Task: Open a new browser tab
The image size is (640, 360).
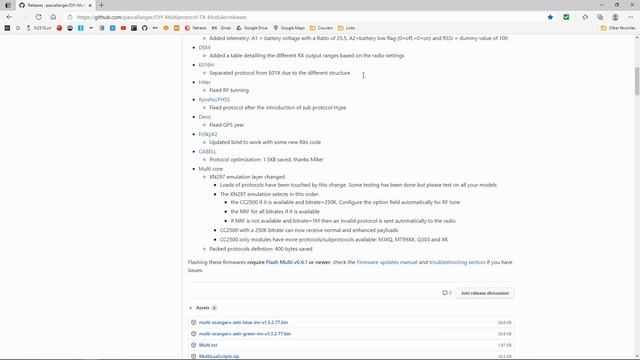Action: [x=101, y=5]
